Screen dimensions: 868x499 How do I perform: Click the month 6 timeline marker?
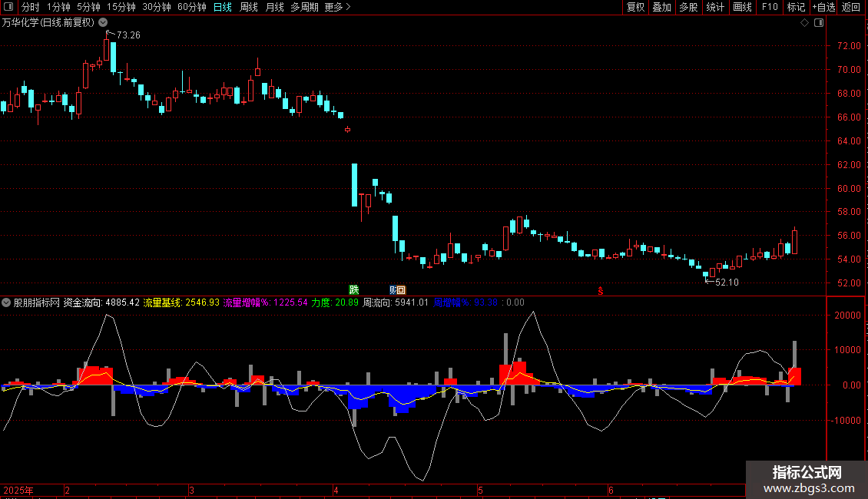611,490
